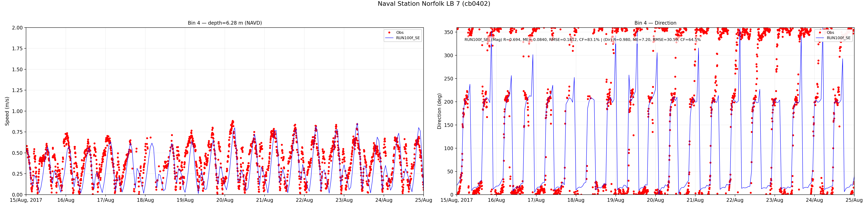Screen dimensions: 868x208
Task: Click the '250' direction axis tick label
Action: pyautogui.click(x=449, y=79)
